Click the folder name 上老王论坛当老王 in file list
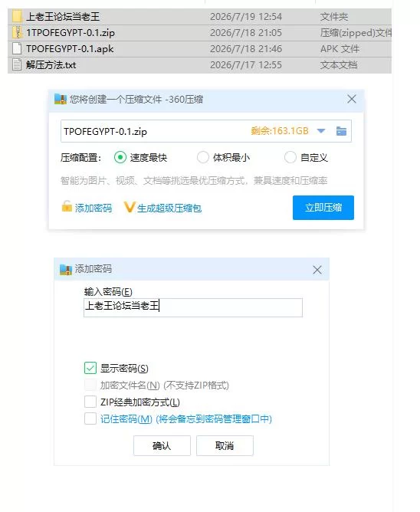420x512 pixels. pyautogui.click(x=63, y=17)
